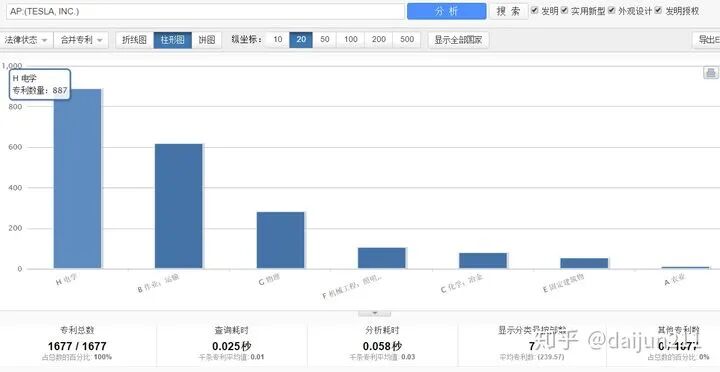
Task: Switch to 折线图 line chart view
Action: [x=135, y=40]
